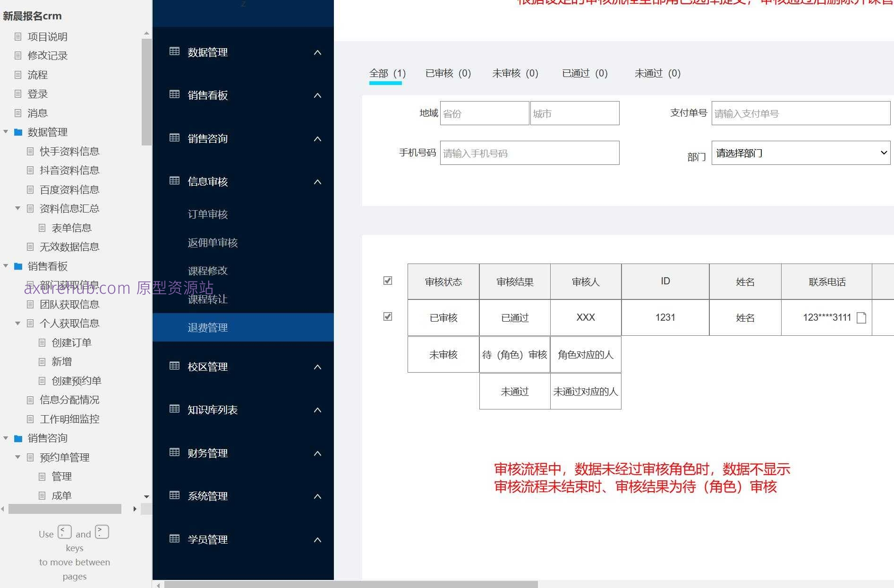Screen dimensions: 894x588
Task: Click the grid icon beside 学员管理 menu
Action: pyautogui.click(x=174, y=538)
